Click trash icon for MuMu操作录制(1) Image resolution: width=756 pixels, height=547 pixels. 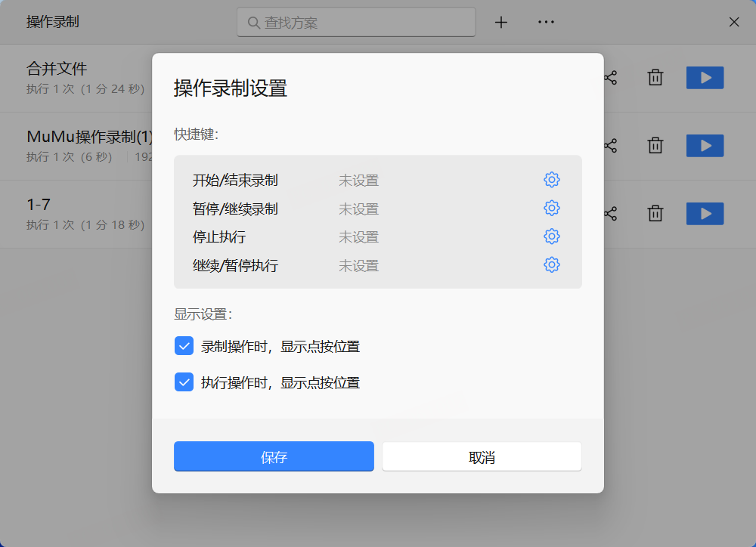(655, 146)
